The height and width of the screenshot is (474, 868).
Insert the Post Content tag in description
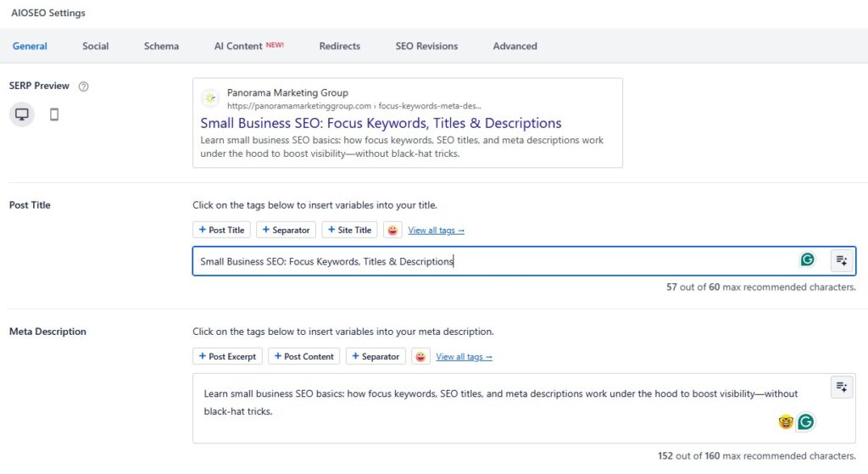(x=303, y=356)
